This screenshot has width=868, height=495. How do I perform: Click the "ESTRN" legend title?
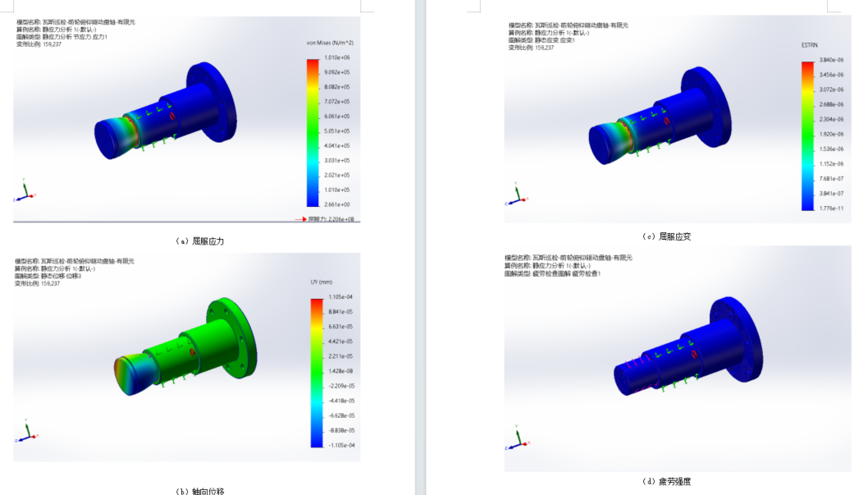click(x=809, y=45)
